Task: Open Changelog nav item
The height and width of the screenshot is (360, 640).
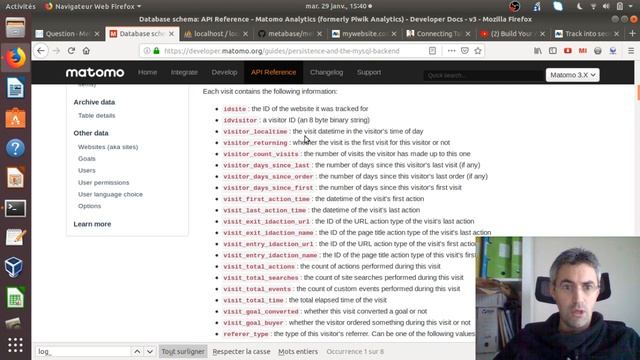Action: point(327,72)
